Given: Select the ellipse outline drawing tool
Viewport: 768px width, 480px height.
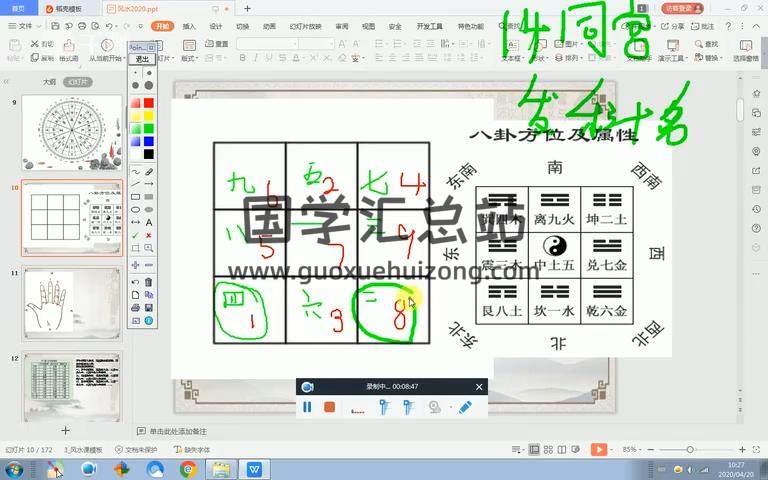Looking at the screenshot, I should (135, 209).
